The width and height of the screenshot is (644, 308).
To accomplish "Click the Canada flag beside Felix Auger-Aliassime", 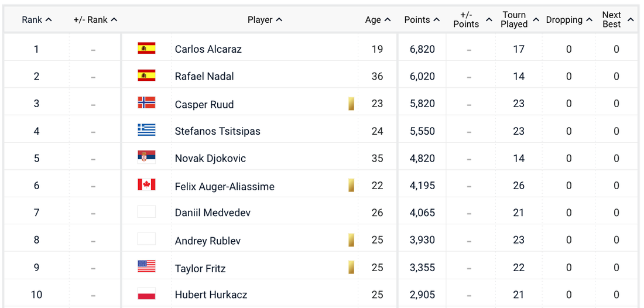I will coord(146,185).
